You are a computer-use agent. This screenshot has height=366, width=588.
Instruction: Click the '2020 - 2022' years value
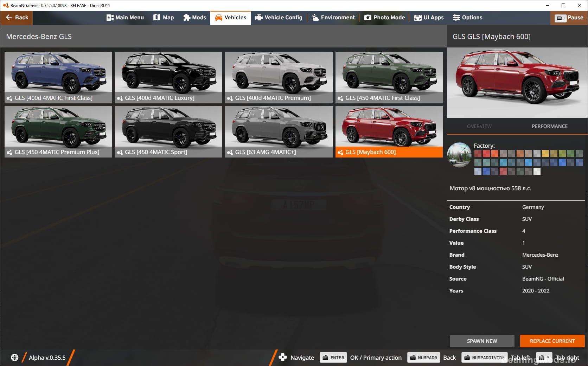[536, 291]
